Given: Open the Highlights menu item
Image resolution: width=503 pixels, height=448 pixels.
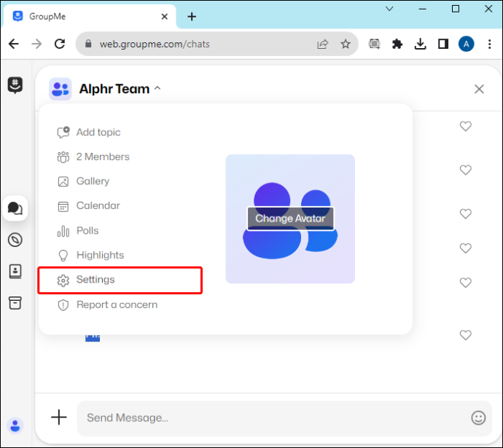Looking at the screenshot, I should [90, 256].
